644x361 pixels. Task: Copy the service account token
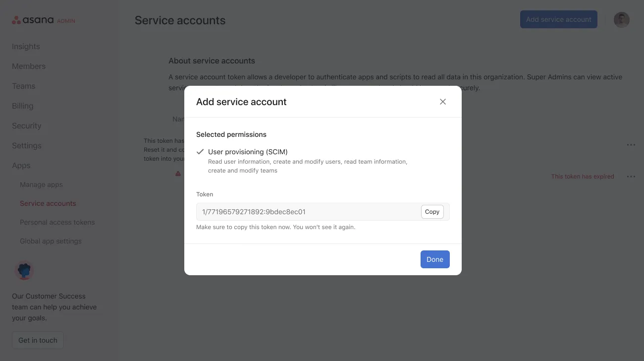click(431, 212)
